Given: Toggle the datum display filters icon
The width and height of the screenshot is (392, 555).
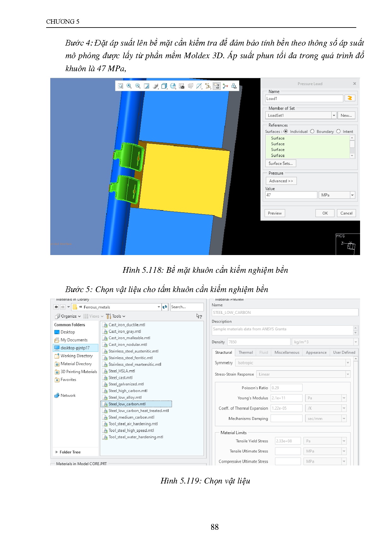Looking at the screenshot, I should point(208,86).
